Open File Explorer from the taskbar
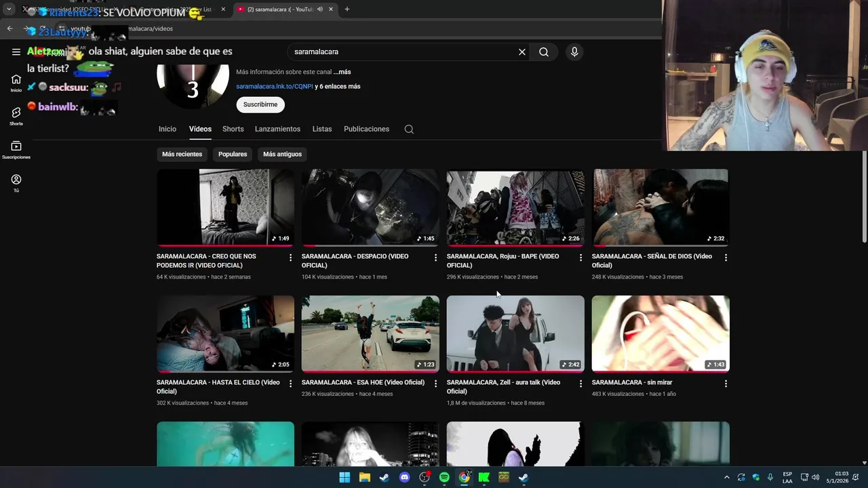This screenshot has height=488, width=868. point(364,477)
